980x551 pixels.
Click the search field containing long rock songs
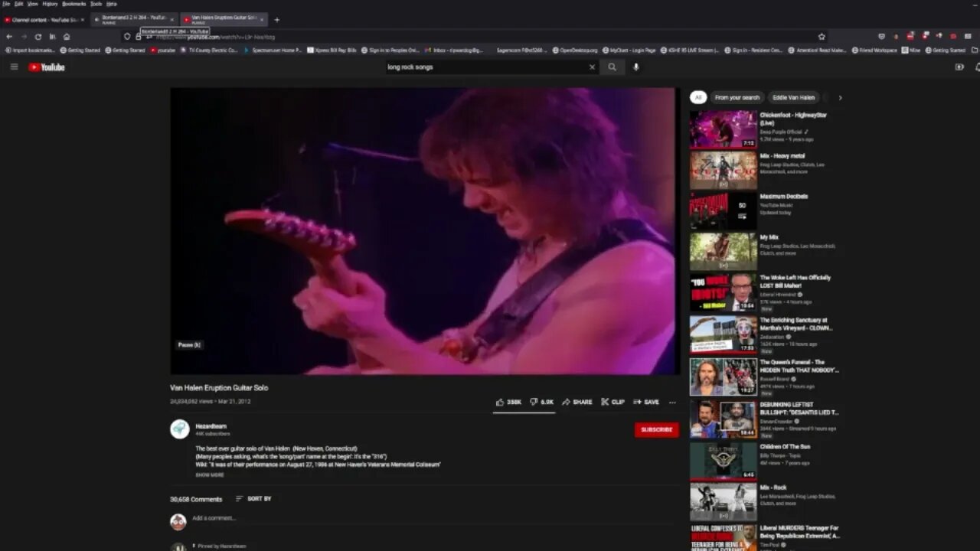(485, 67)
